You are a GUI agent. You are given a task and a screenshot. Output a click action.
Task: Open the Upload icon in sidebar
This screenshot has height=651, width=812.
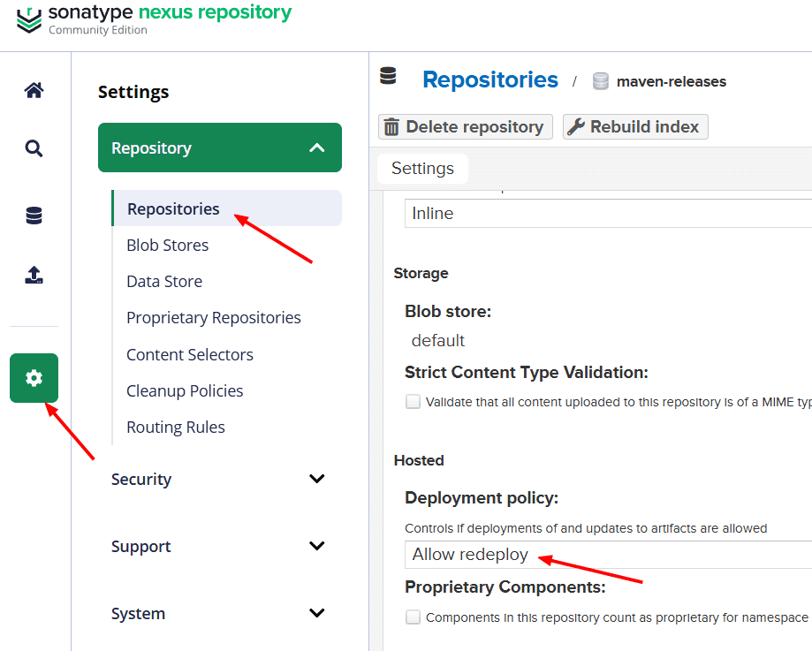tap(34, 275)
